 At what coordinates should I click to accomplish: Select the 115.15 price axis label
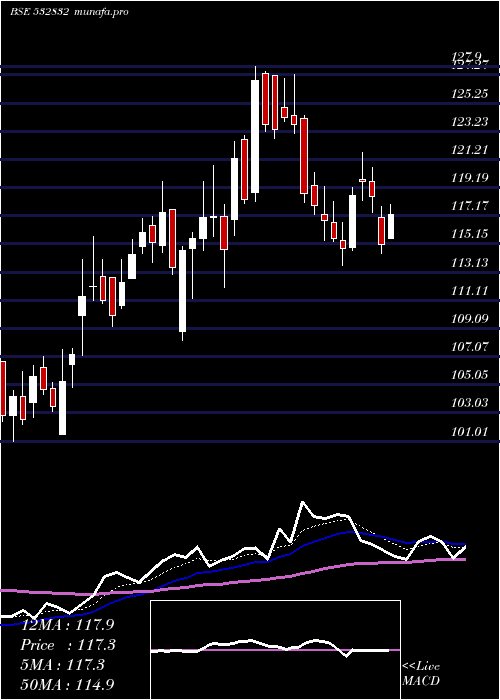click(x=469, y=234)
